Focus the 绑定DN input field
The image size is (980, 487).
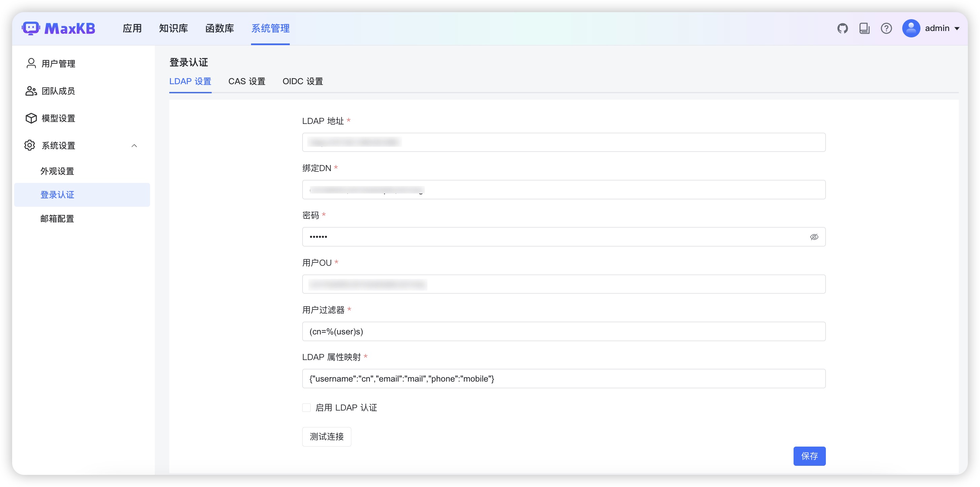[563, 189]
